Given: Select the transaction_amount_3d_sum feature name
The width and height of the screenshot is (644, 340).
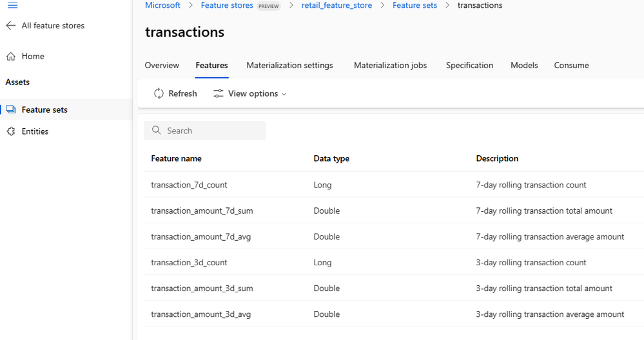Looking at the screenshot, I should pos(202,288).
